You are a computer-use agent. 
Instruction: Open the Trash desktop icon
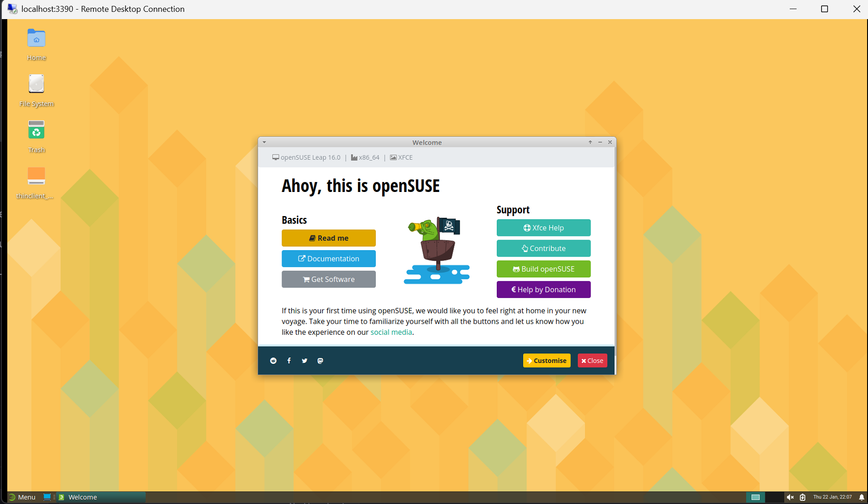point(36,131)
